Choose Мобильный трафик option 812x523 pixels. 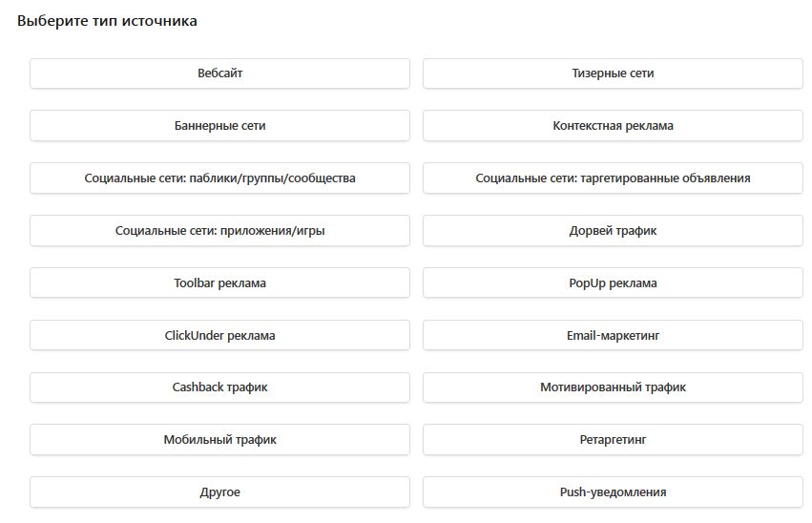click(219, 440)
